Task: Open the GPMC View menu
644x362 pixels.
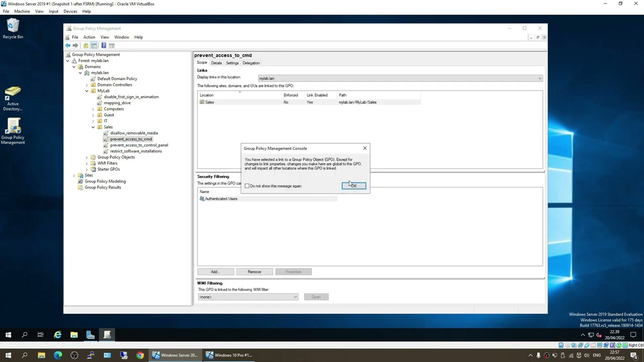Action: point(105,37)
